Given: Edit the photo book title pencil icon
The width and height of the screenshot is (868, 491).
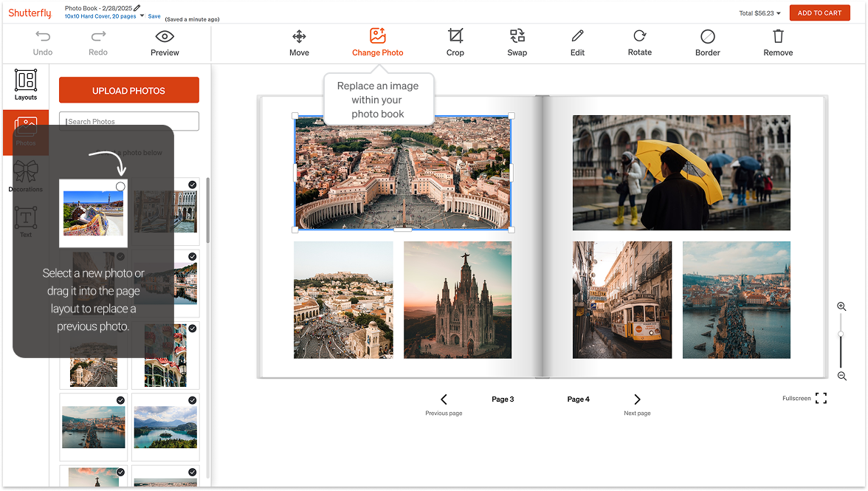Looking at the screenshot, I should tap(137, 7).
